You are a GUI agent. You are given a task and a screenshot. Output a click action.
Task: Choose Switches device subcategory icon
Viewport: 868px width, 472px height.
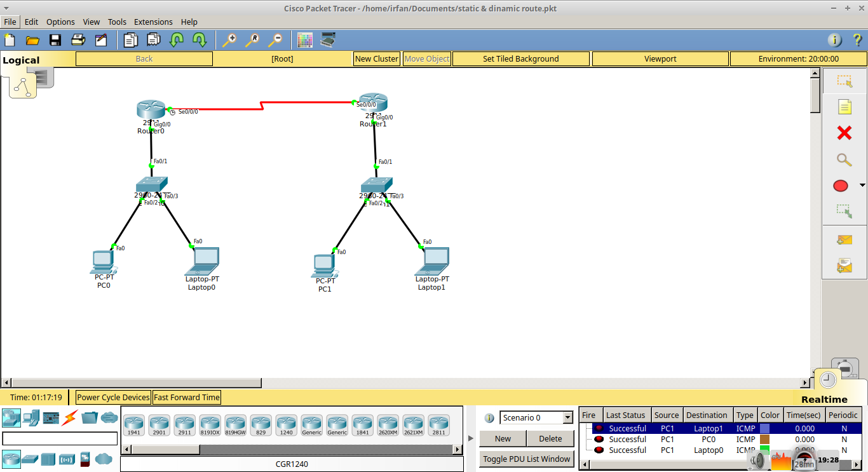[x=30, y=459]
